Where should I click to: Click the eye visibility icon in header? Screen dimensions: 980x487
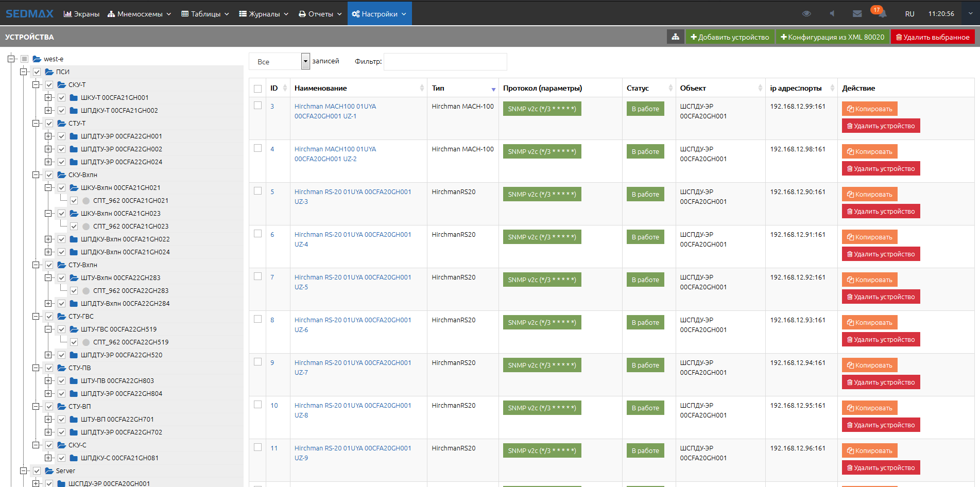pos(806,14)
